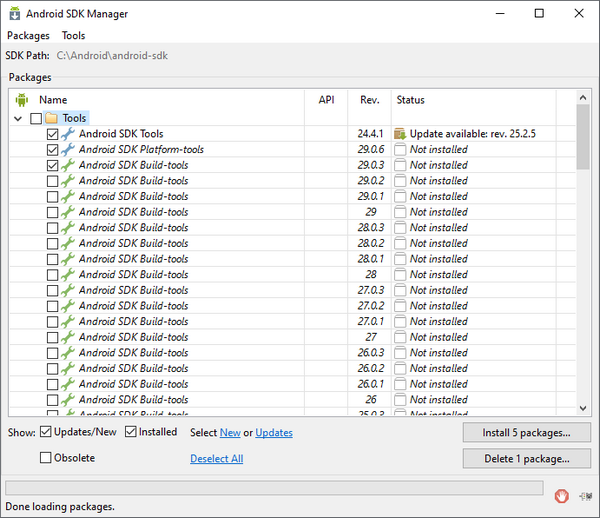Click the not installed status icon for rev 29.0.1
This screenshot has width=600, height=518.
[400, 196]
